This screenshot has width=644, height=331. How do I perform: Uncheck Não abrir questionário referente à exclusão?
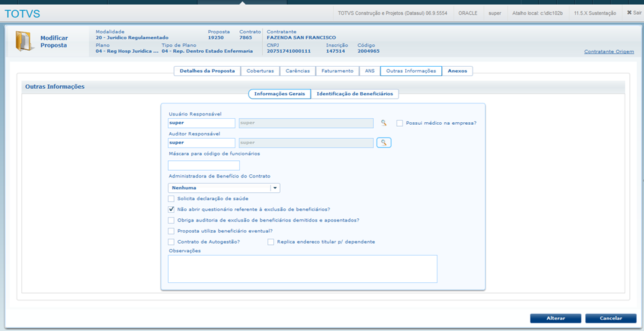[171, 210]
